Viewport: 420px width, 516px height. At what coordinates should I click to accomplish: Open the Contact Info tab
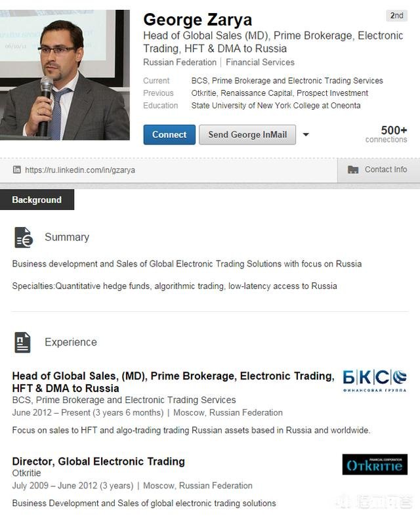pos(379,170)
